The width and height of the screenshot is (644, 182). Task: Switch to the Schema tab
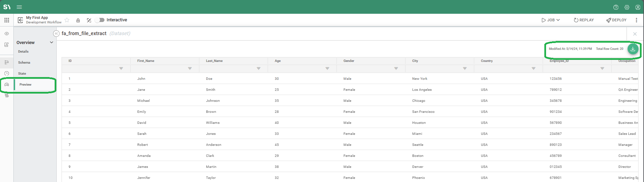[24, 63]
